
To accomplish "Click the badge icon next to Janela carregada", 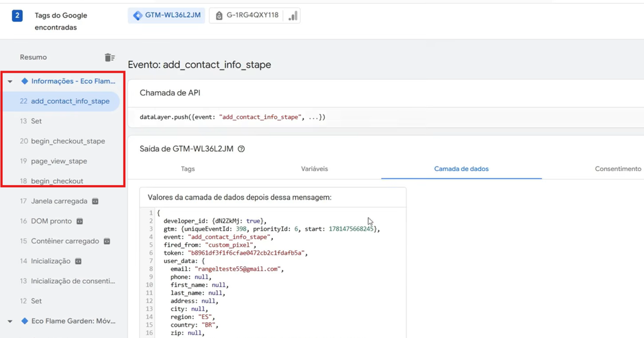I will coord(96,201).
